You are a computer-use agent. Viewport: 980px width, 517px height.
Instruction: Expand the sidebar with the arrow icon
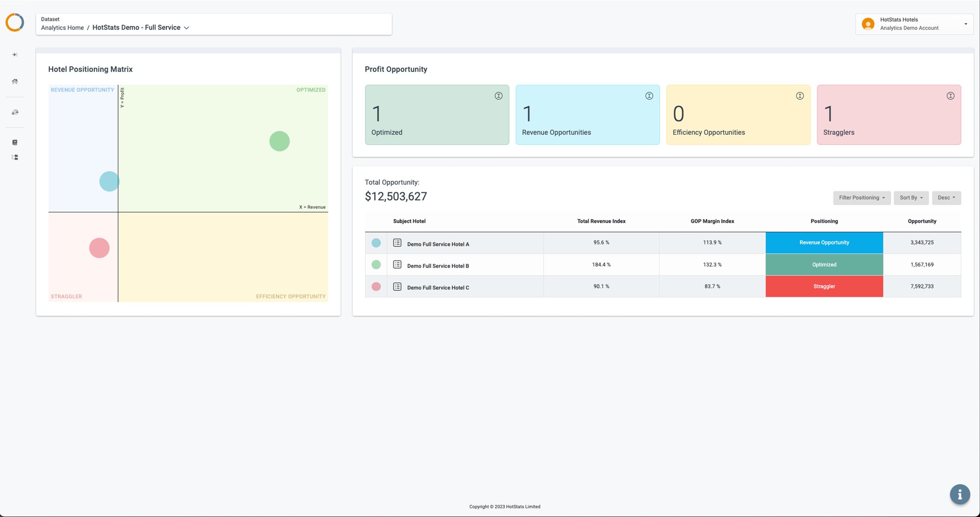tap(15, 54)
